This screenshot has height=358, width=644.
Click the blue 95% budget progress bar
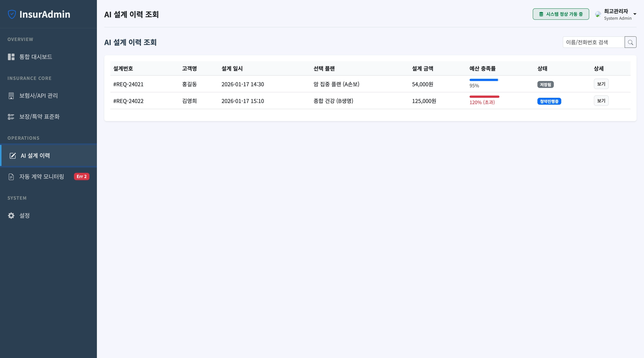tap(484, 80)
